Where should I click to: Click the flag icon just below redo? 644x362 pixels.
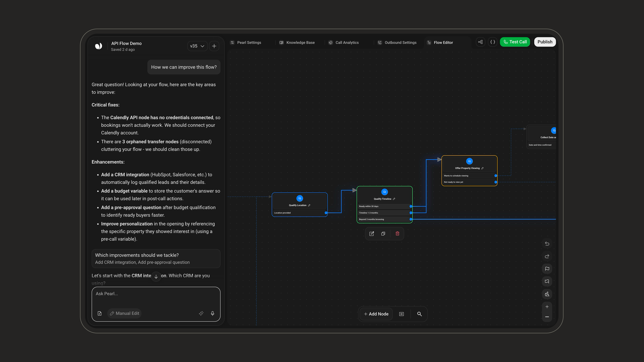(x=547, y=269)
